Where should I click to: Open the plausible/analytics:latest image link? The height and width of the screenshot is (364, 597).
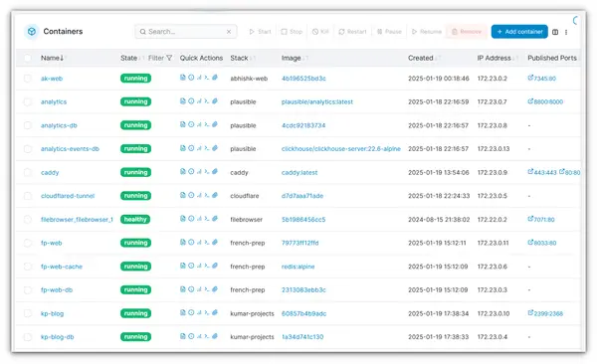pyautogui.click(x=317, y=101)
